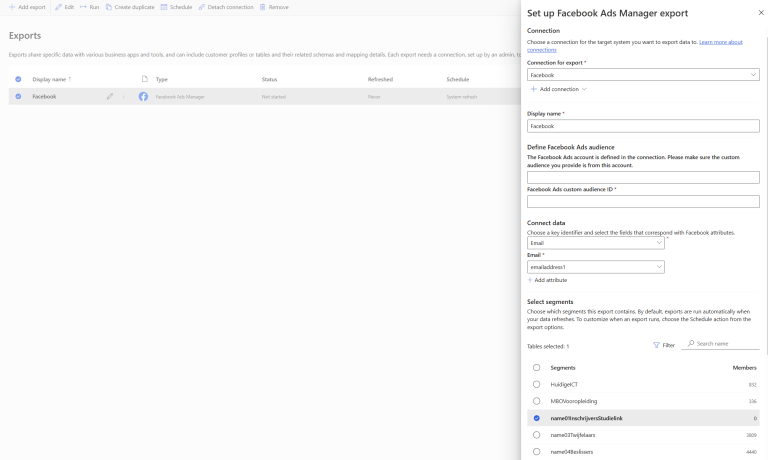The height and width of the screenshot is (460, 768).
Task: Click the Edit pencil toolbar button
Action: 64,7
